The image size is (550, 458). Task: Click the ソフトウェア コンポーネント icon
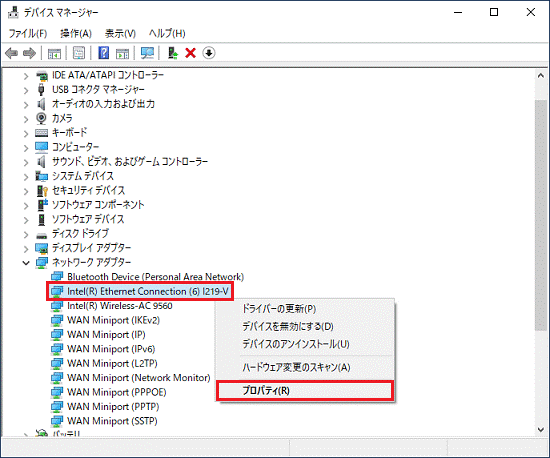click(x=42, y=205)
